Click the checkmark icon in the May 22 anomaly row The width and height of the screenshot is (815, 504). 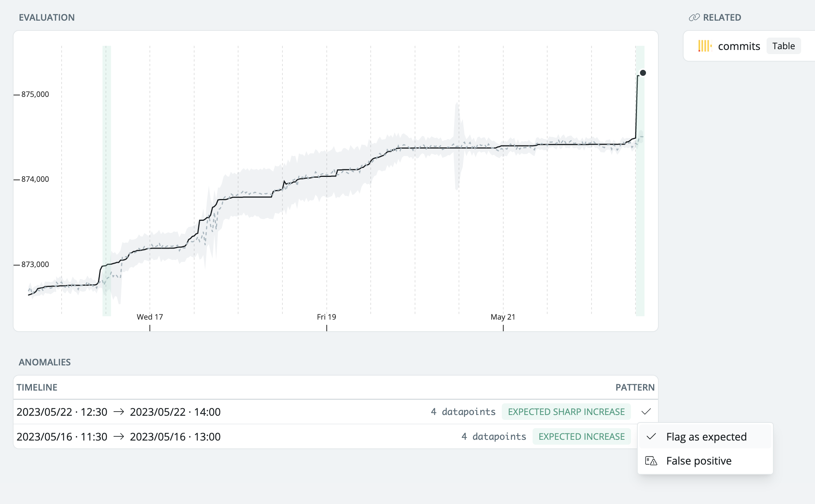point(646,412)
